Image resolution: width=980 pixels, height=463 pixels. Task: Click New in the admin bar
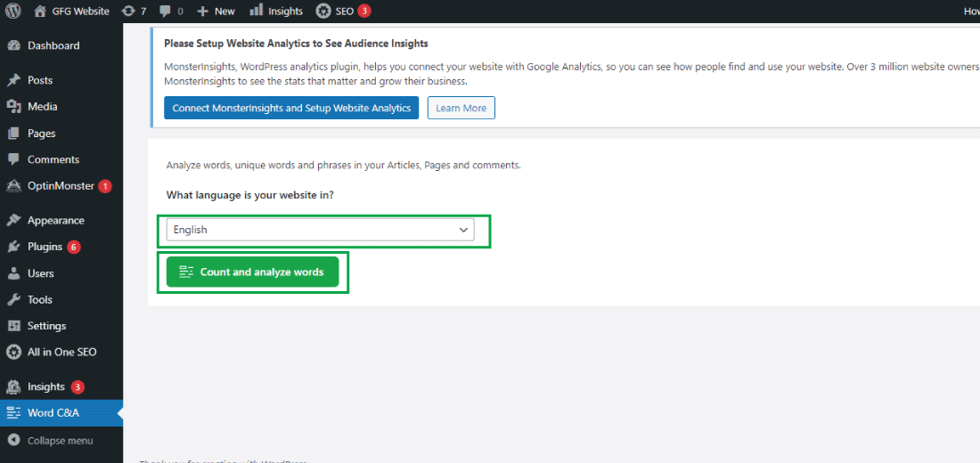[x=225, y=12]
